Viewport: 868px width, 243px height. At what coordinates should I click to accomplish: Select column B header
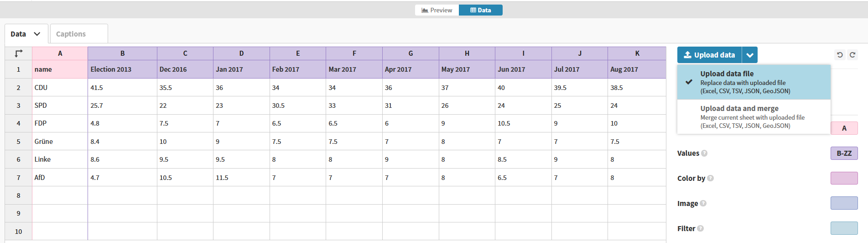pos(122,53)
